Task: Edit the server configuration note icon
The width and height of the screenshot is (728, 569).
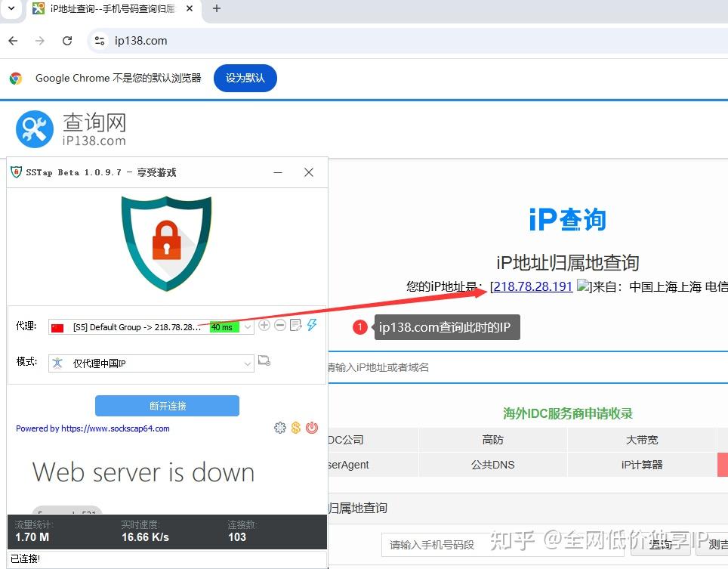Action: pyautogui.click(x=296, y=324)
